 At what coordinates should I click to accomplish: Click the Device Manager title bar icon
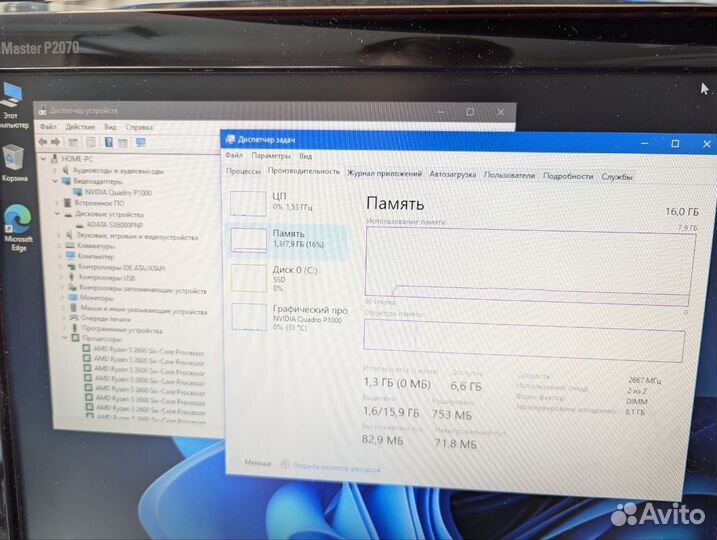point(43,110)
